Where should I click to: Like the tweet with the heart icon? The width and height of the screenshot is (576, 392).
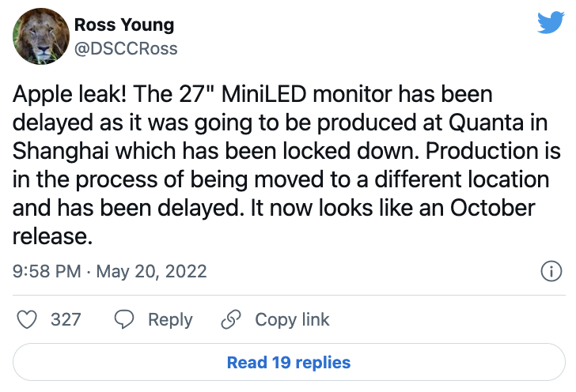[x=28, y=319]
